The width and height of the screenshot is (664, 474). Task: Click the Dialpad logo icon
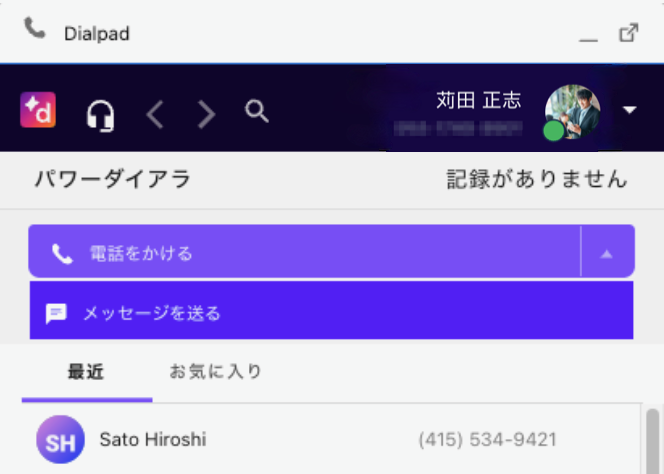pyautogui.click(x=38, y=110)
